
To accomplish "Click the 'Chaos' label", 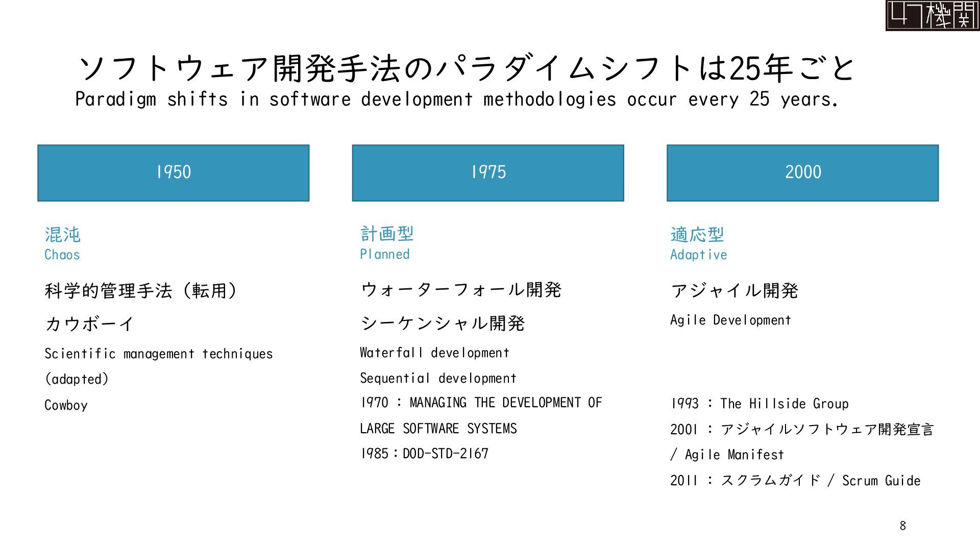I will click(x=62, y=255).
